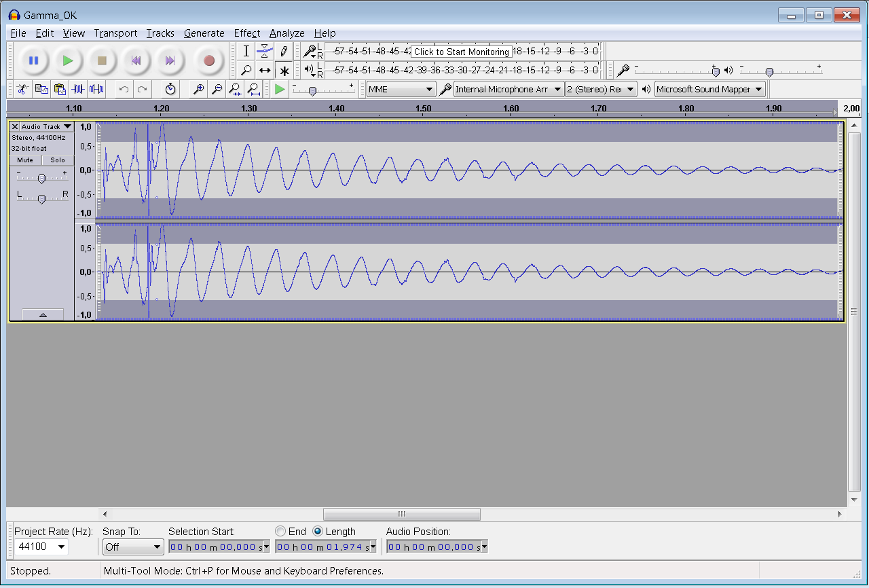Click the green Play-at-speed button
Image resolution: width=869 pixels, height=588 pixels.
pos(280,89)
